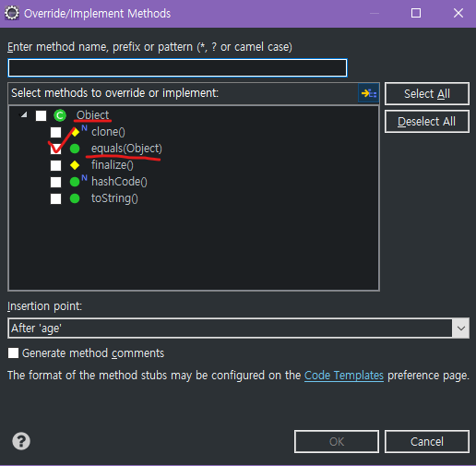Open the help question mark icon
The width and height of the screenshot is (476, 466).
pos(21,441)
